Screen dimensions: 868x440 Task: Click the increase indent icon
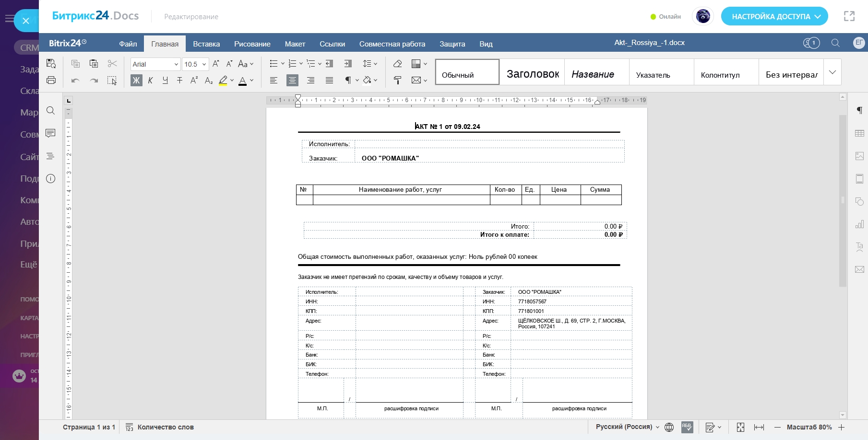tap(348, 64)
